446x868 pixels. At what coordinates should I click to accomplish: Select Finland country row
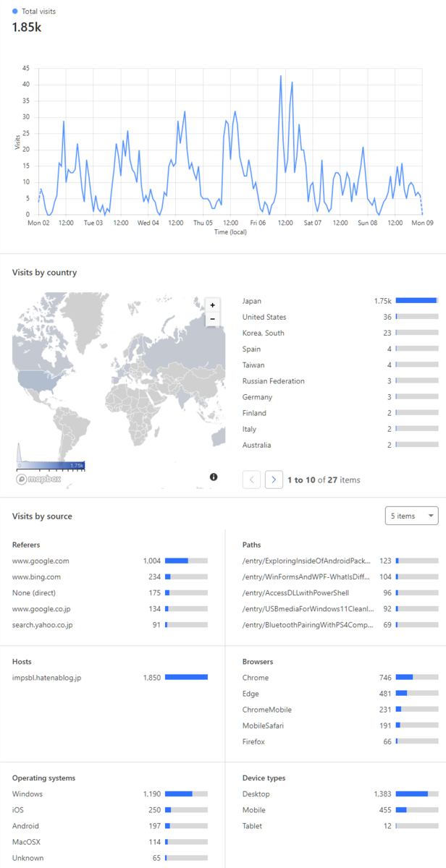click(340, 413)
